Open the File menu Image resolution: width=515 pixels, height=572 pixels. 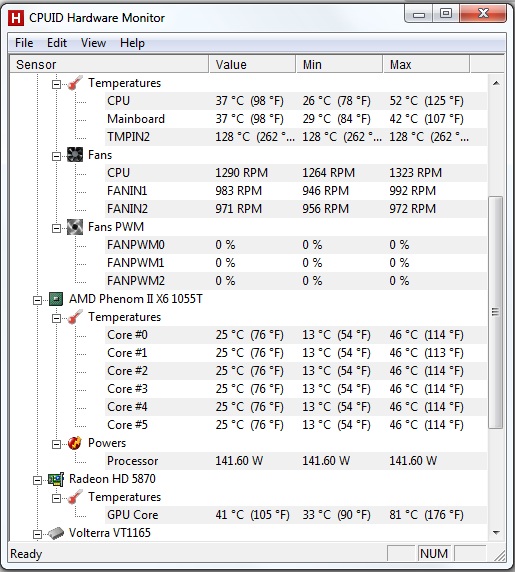(24, 43)
